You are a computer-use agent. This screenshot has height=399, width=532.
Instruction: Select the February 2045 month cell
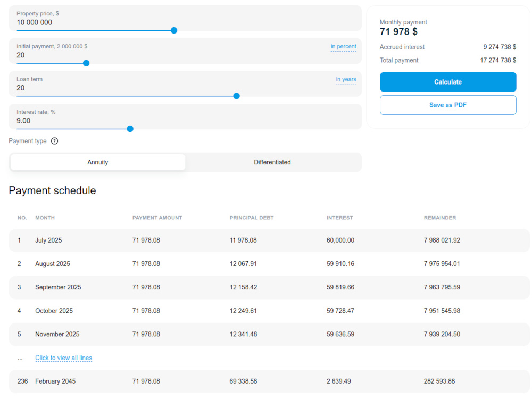click(55, 381)
